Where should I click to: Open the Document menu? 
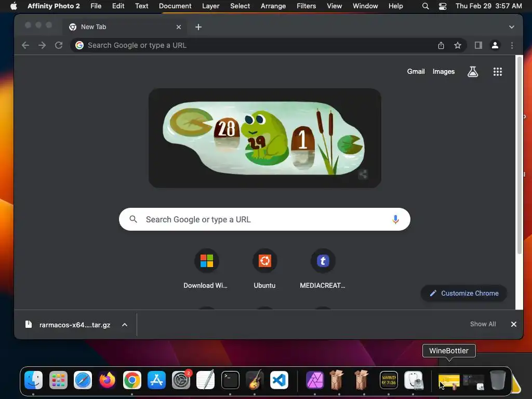[175, 6]
